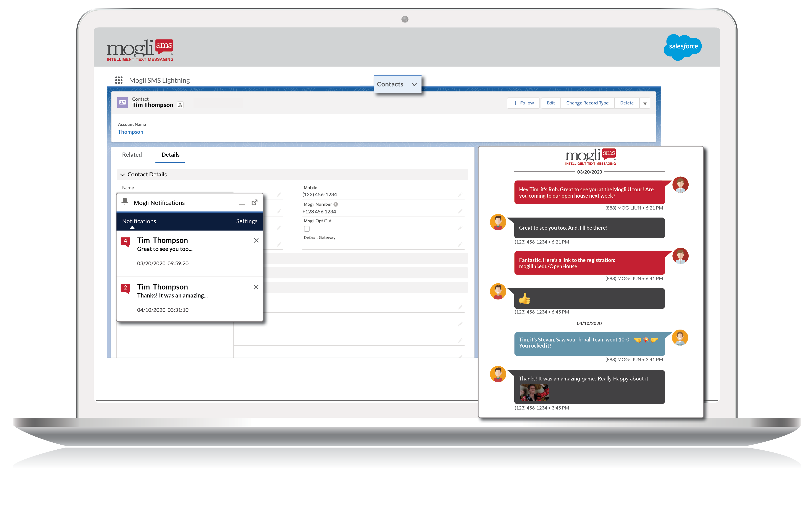The width and height of the screenshot is (812, 512).
Task: Edit the Default Gateway pencil icon
Action: [460, 244]
